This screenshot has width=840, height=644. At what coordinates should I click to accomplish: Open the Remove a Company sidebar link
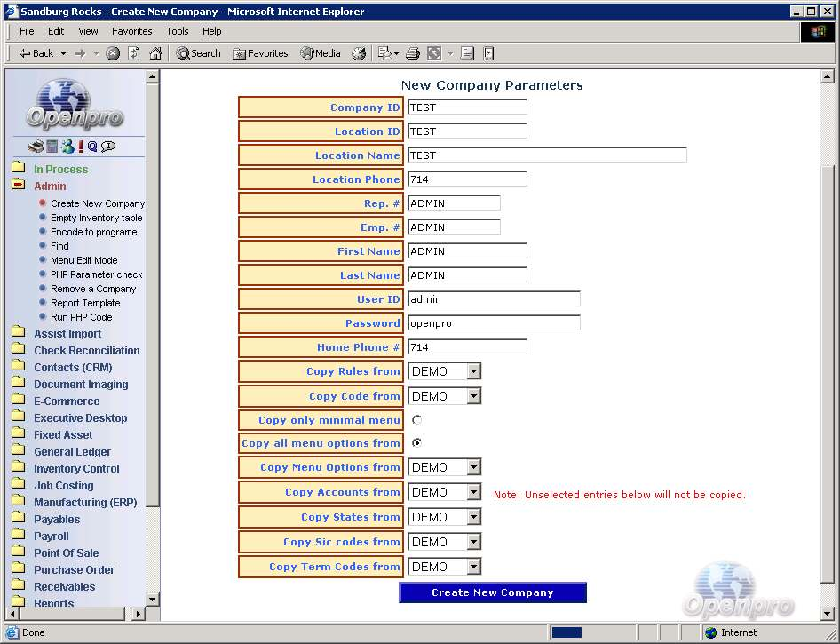point(93,289)
